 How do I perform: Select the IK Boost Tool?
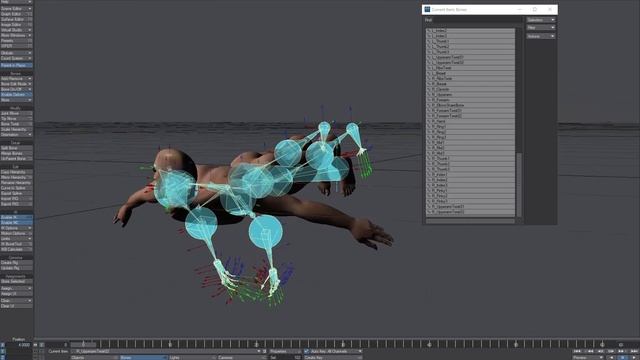point(16,244)
